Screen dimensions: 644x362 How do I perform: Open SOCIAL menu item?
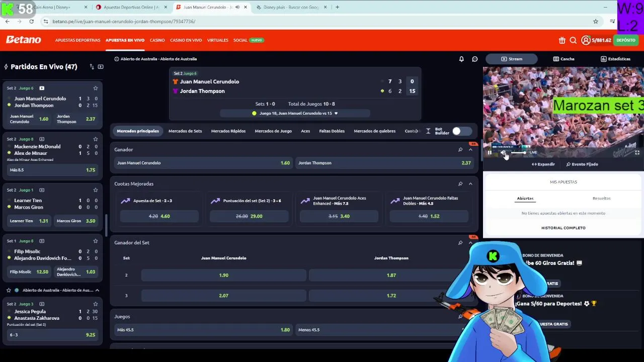coord(240,40)
